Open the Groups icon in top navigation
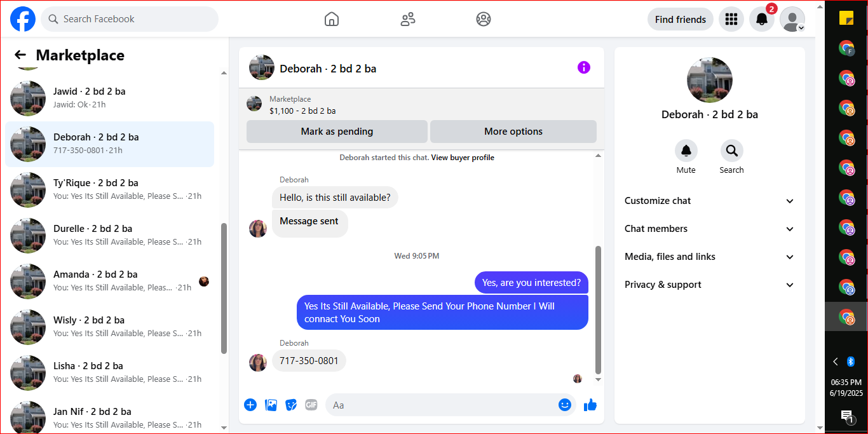 click(484, 19)
